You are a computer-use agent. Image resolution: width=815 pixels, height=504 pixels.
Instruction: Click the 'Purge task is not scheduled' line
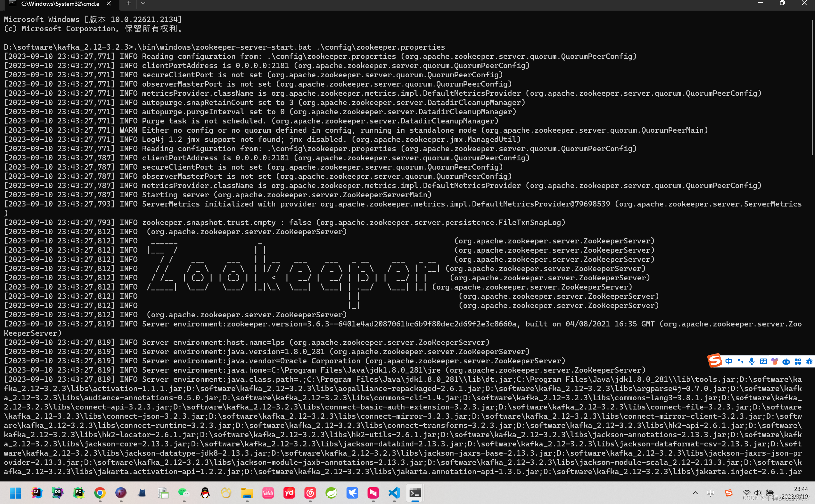tap(251, 121)
